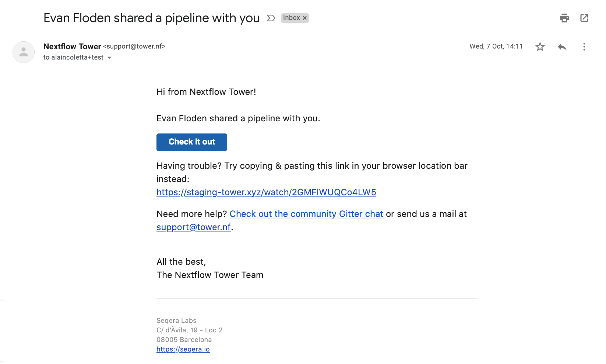Open the three-dot more options menu
606x364 pixels.
(584, 47)
